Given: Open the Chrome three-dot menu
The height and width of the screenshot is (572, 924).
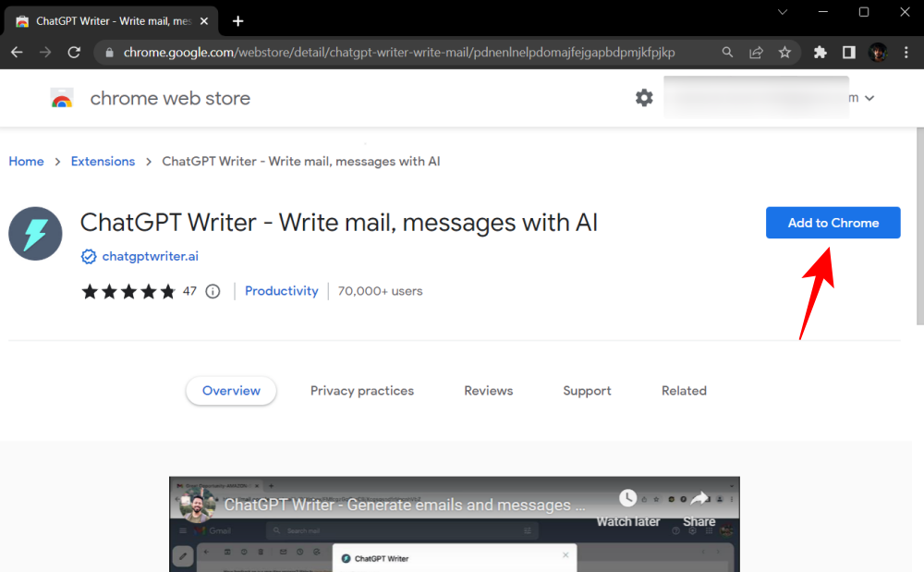Looking at the screenshot, I should point(906,53).
